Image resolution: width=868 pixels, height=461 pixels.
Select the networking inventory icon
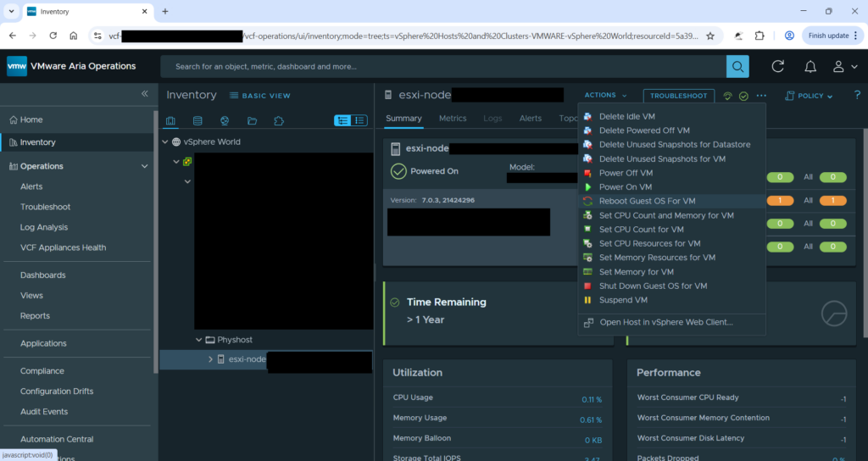225,120
